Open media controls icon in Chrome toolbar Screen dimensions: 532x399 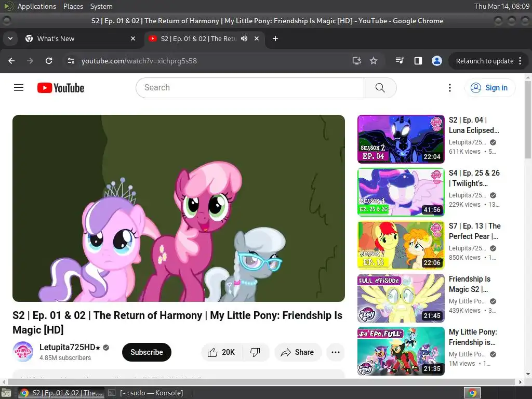pyautogui.click(x=400, y=61)
